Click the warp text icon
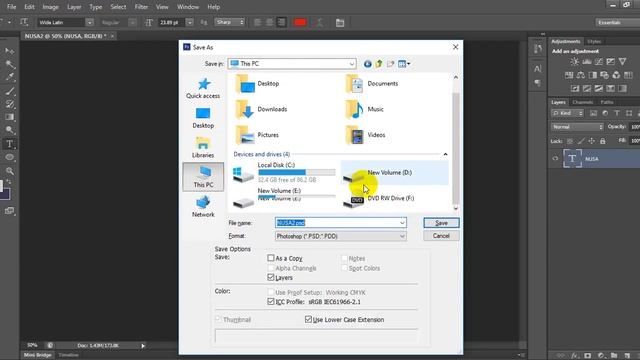The width and height of the screenshot is (640, 360). (320, 22)
